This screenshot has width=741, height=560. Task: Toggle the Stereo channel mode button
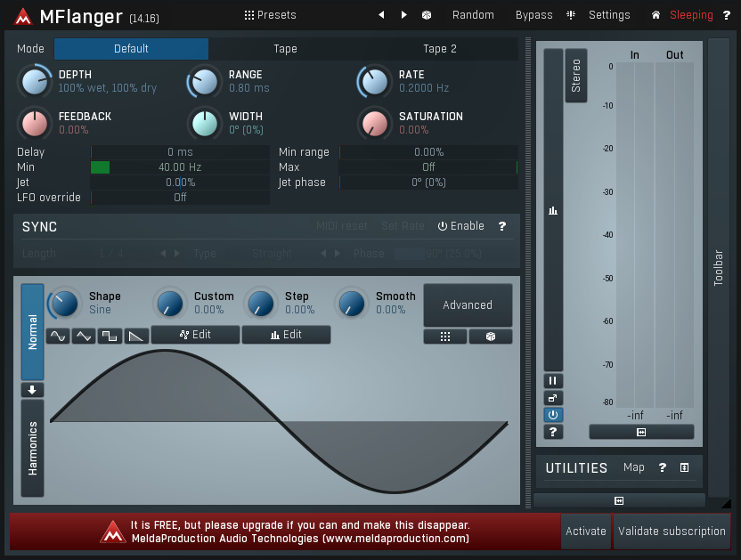(x=576, y=76)
